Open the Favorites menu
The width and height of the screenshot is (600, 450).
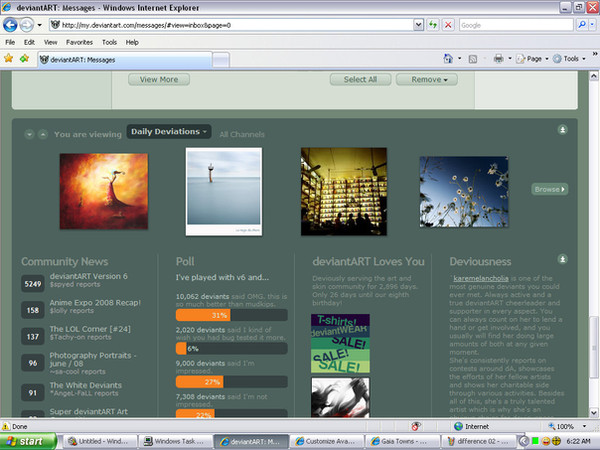[79, 42]
